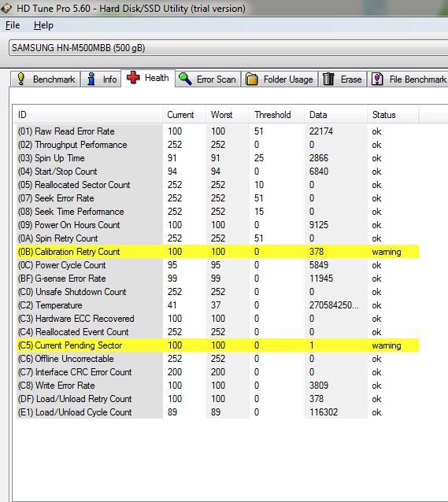448x502 pixels.
Task: Sort by the ID column header
Action: pyautogui.click(x=88, y=115)
